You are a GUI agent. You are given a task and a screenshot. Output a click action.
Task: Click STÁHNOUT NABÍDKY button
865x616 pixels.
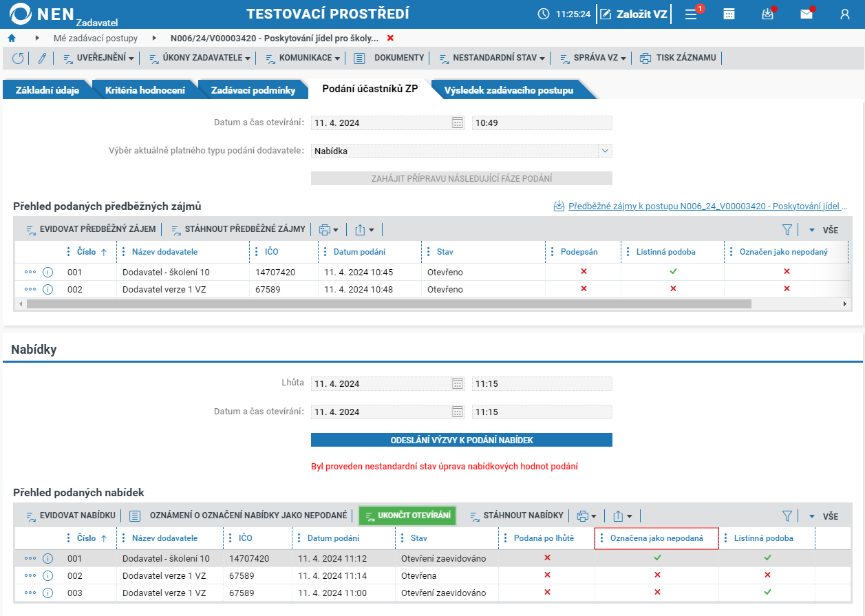(x=516, y=516)
